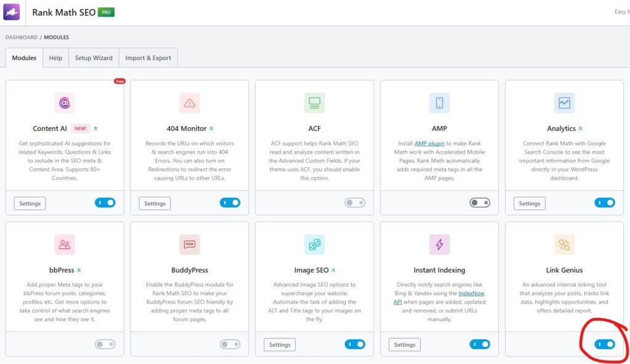The height and width of the screenshot is (364, 630).
Task: Toggle the Link Genius module switch
Action: click(x=605, y=344)
